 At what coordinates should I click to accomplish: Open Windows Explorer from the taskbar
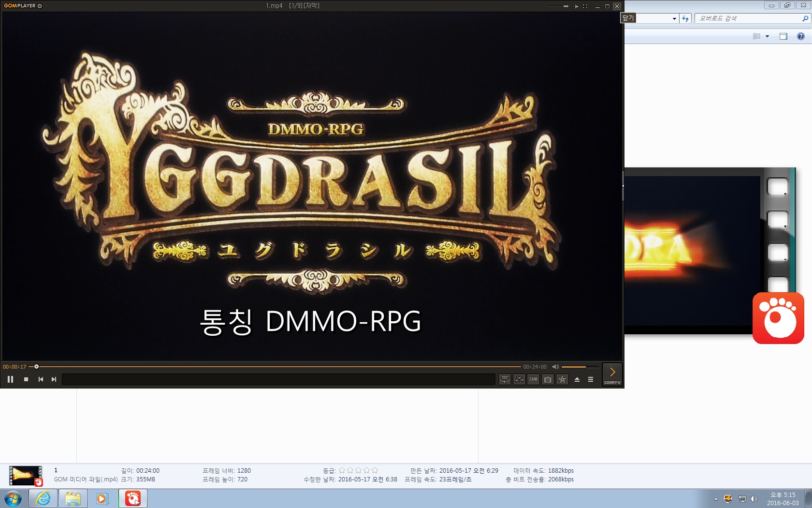(x=73, y=498)
